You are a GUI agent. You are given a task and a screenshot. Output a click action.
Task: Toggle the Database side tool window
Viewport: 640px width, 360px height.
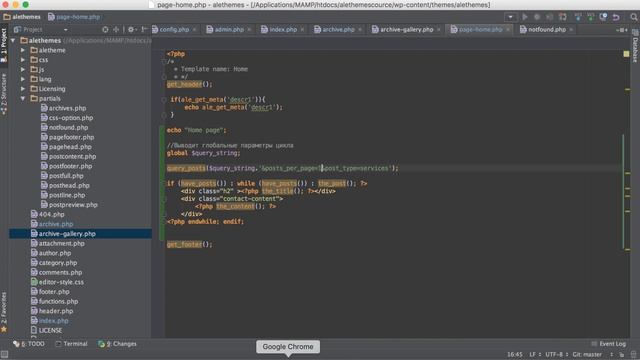(x=636, y=46)
